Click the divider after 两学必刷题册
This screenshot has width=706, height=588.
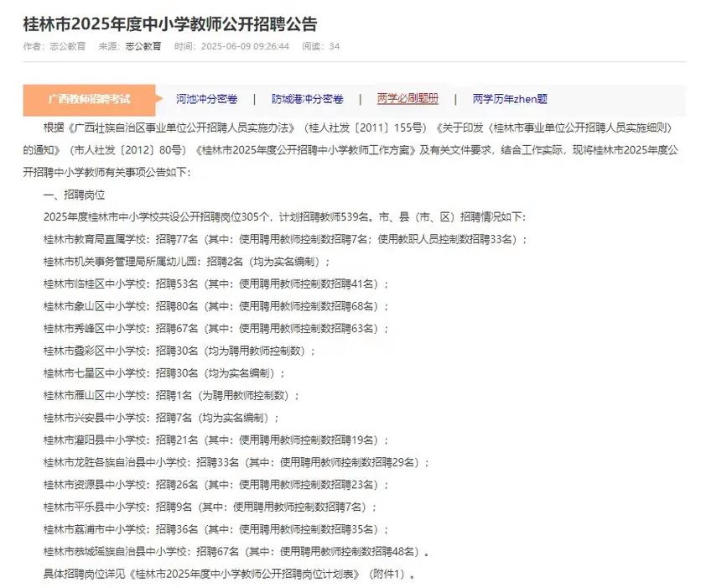tap(458, 98)
